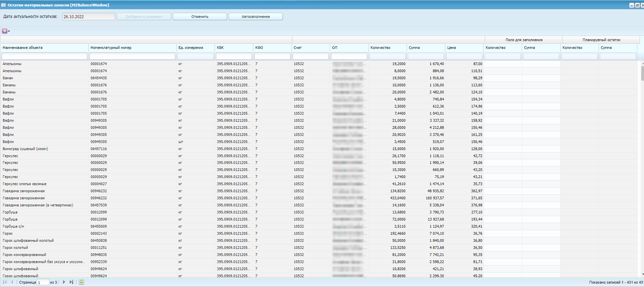The height and width of the screenshot is (287, 644).
Task: Click Горох row with number 00002143
Action: pyautogui.click(x=319, y=233)
